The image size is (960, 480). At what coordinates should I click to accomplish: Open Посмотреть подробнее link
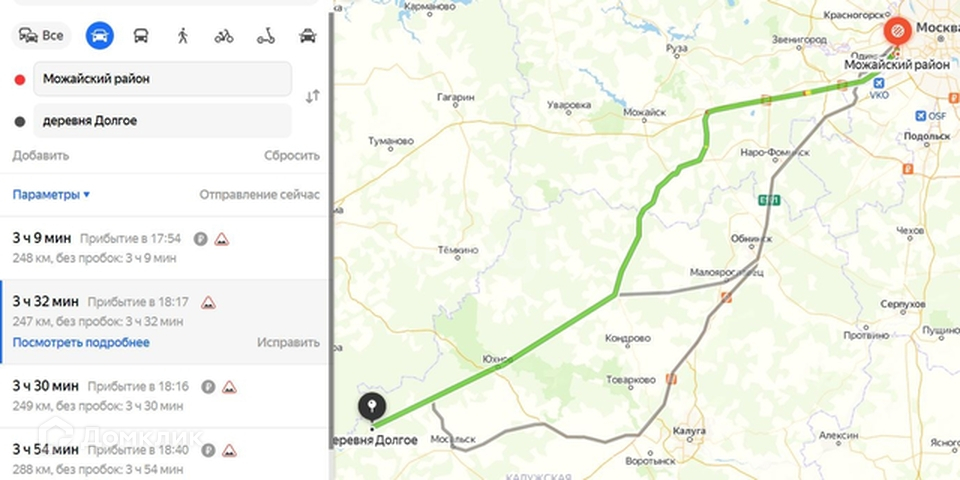pyautogui.click(x=81, y=342)
